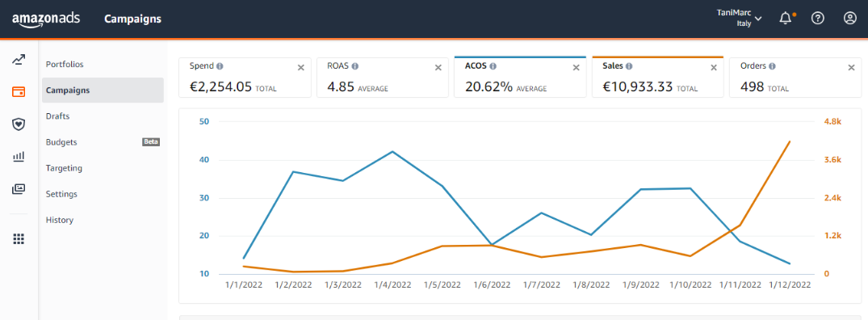This screenshot has height=320, width=868.
Task: Toggle the Spend metric card on chart
Action: pos(245,77)
